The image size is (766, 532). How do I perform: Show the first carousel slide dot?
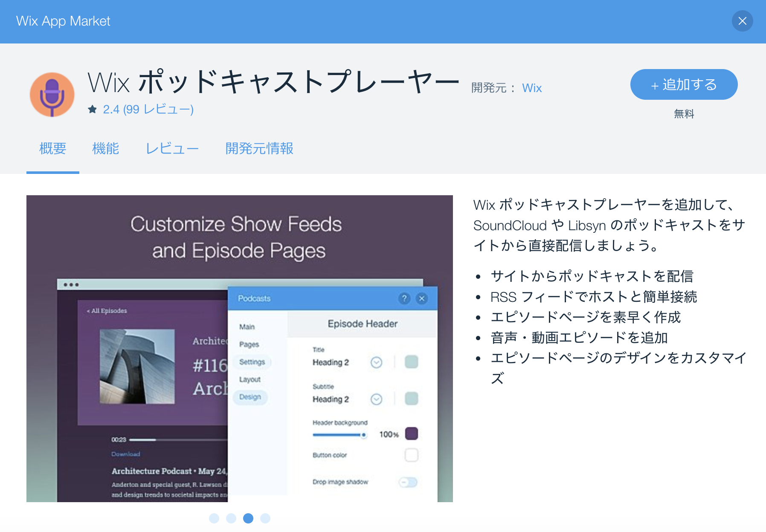214,518
